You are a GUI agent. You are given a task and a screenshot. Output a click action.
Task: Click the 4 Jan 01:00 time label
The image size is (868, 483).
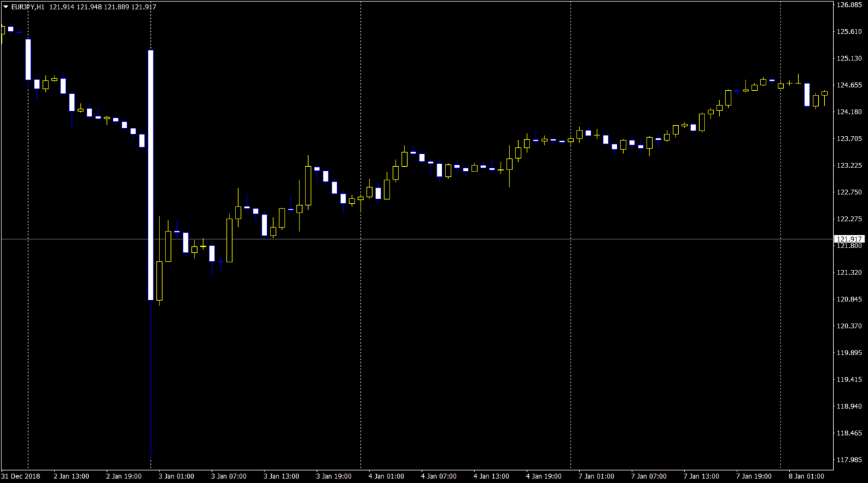tap(386, 476)
